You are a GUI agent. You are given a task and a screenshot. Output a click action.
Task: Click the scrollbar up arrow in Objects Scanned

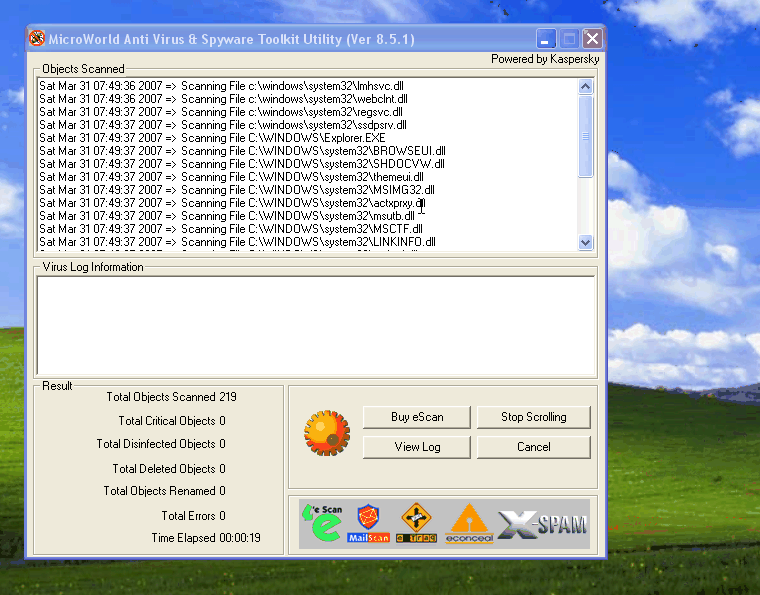pos(586,86)
